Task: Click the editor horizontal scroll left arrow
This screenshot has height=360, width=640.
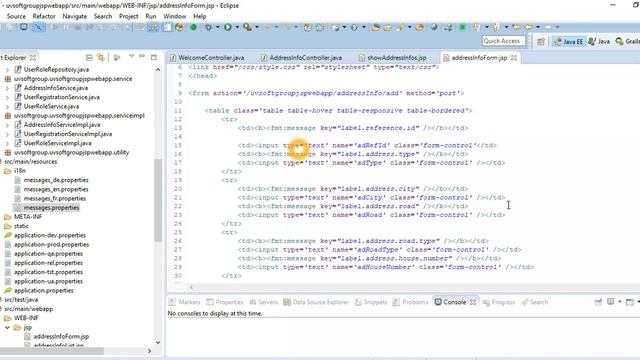Action: coord(191,287)
